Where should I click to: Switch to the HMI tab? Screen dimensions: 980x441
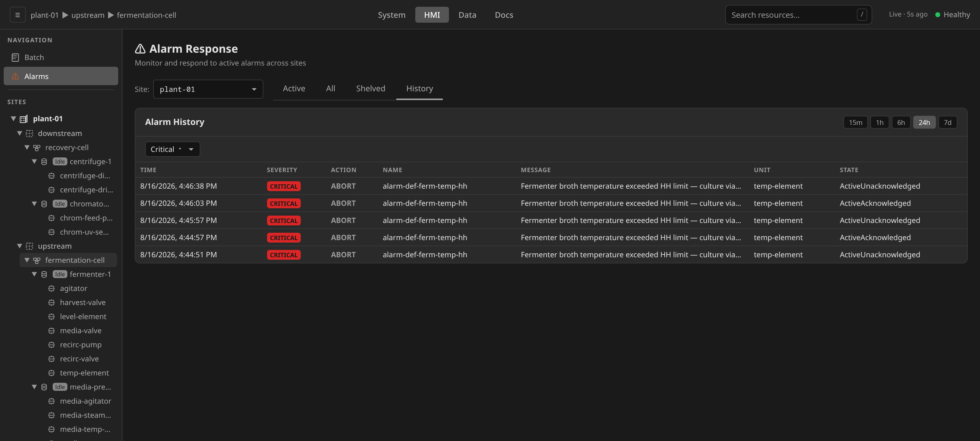pos(432,15)
